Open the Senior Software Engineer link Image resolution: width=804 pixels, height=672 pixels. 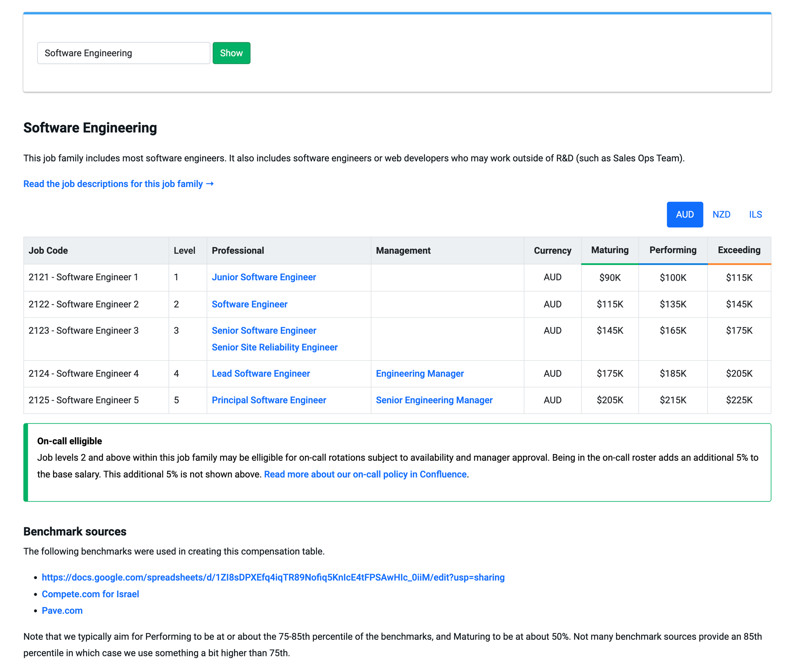264,331
